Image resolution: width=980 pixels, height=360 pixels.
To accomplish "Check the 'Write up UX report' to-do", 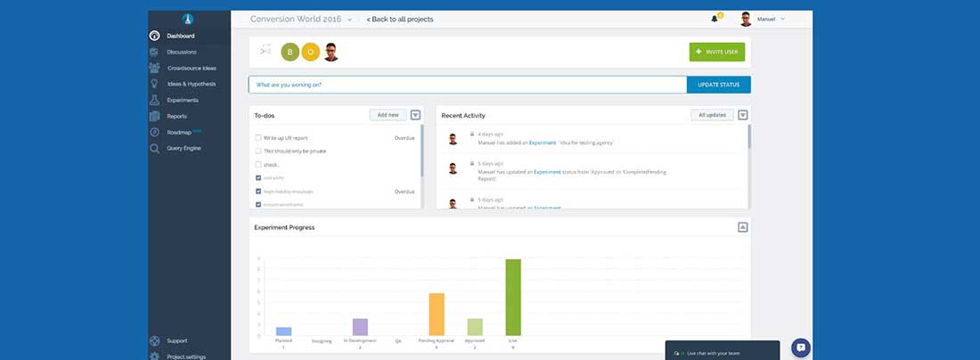I will (x=258, y=138).
